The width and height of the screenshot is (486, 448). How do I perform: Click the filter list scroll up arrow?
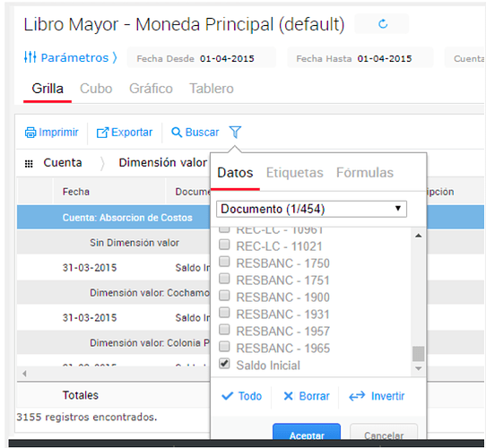coord(418,236)
